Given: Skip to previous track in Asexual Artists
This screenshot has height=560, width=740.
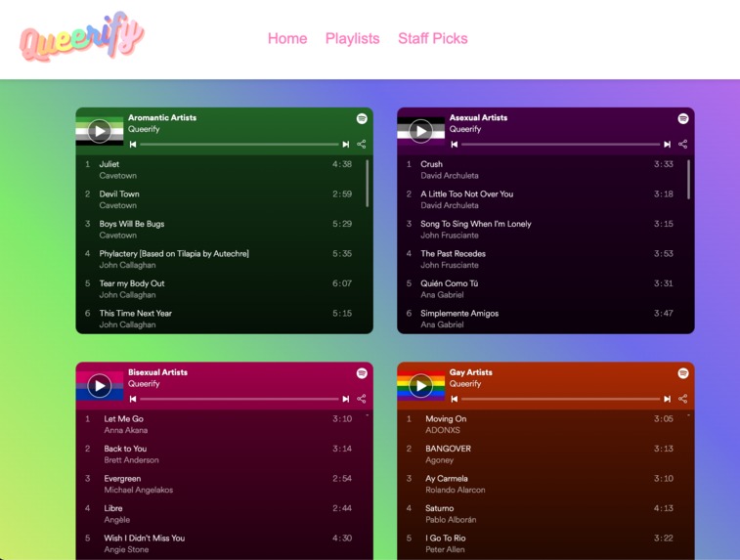Looking at the screenshot, I should click(455, 145).
